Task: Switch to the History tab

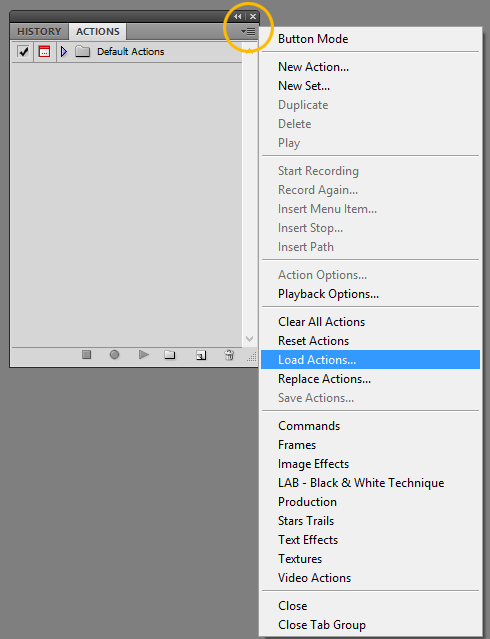Action: pos(39,31)
